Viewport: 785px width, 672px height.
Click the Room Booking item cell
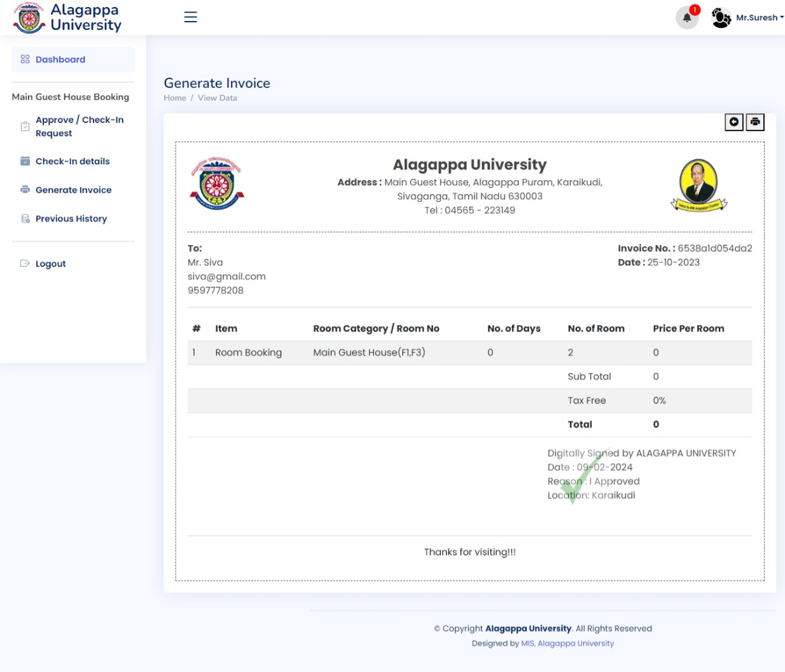point(249,353)
